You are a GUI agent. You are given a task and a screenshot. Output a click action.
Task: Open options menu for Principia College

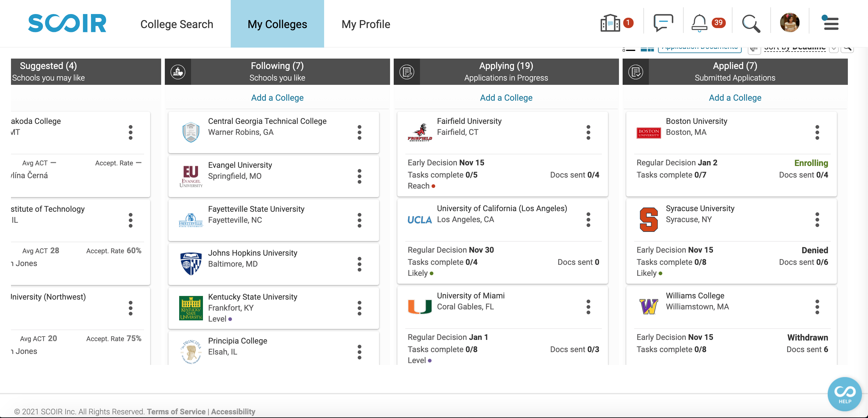click(x=360, y=352)
